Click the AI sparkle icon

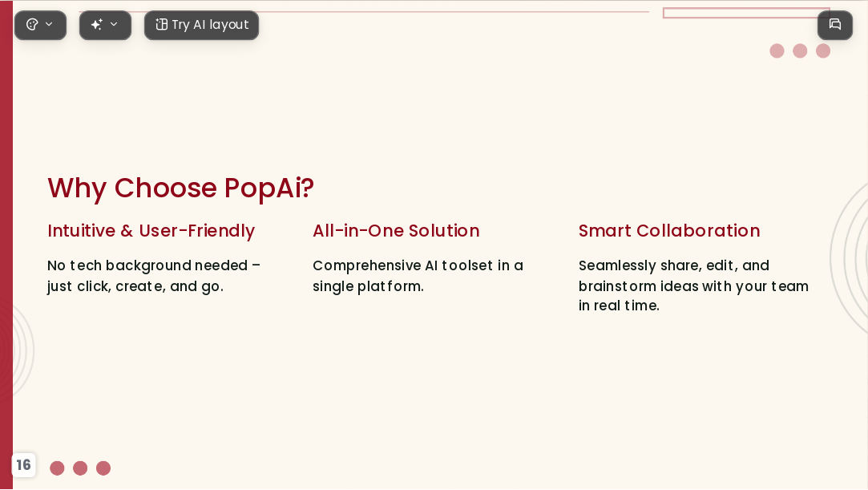97,24
